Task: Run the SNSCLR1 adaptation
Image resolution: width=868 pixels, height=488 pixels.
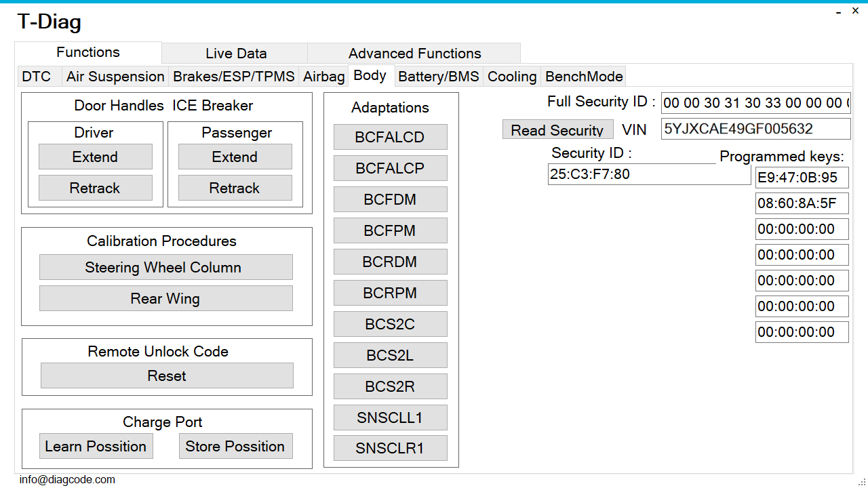Action: 391,449
